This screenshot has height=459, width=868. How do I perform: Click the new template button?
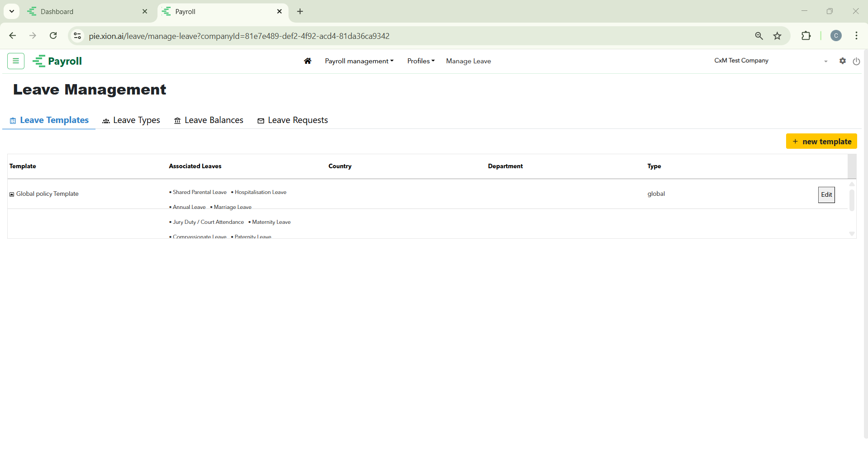[x=821, y=142]
